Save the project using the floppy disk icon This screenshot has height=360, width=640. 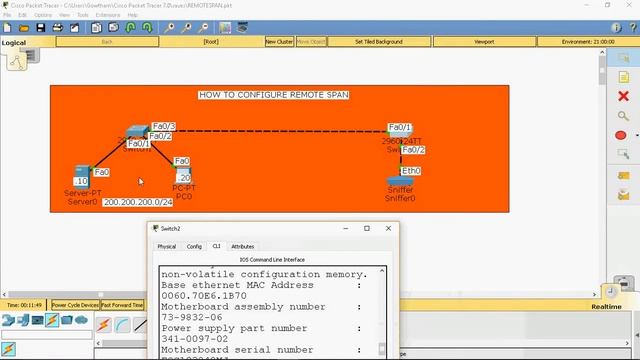[x=40, y=28]
